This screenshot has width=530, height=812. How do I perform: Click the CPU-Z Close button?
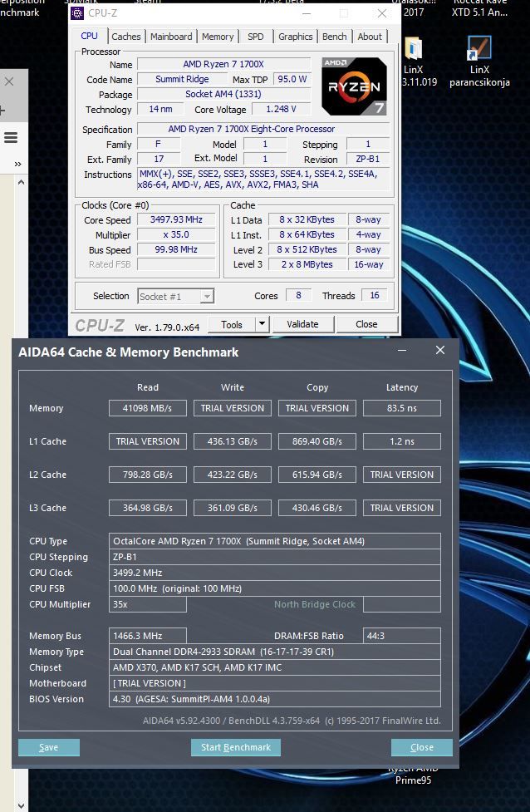tap(366, 324)
